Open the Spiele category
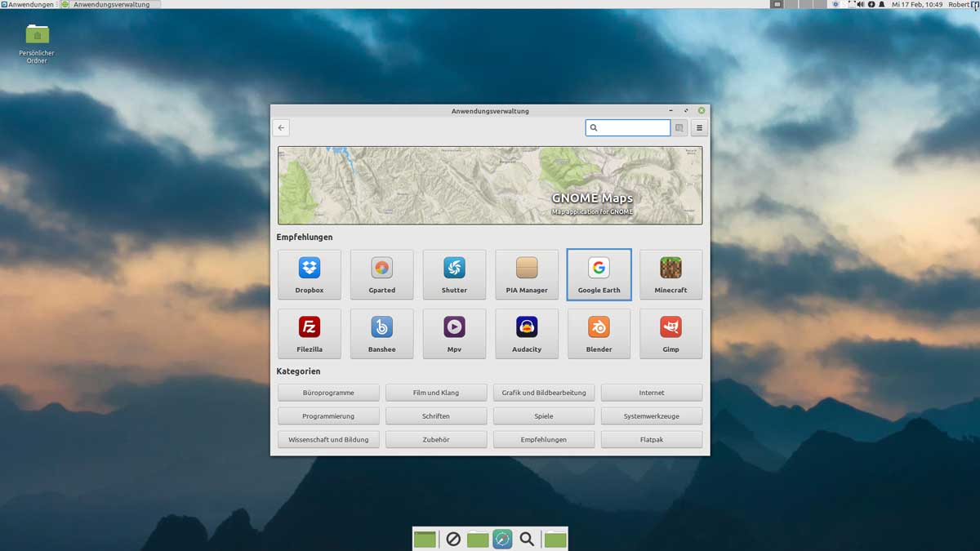Screen dimensions: 980x551 click(544, 416)
